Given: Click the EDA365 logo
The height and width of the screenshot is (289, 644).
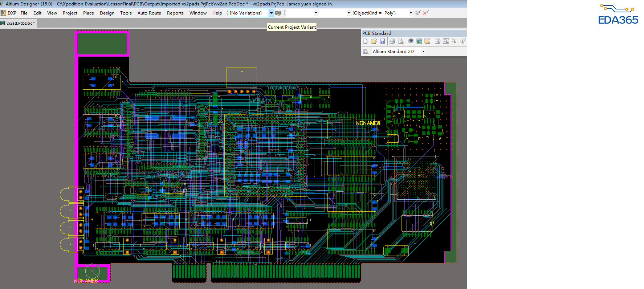Looking at the screenshot, I should point(618,15).
